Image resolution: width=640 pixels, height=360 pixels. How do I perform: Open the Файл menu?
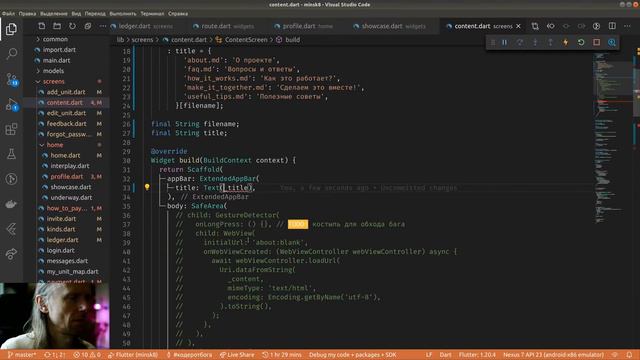(x=8, y=13)
